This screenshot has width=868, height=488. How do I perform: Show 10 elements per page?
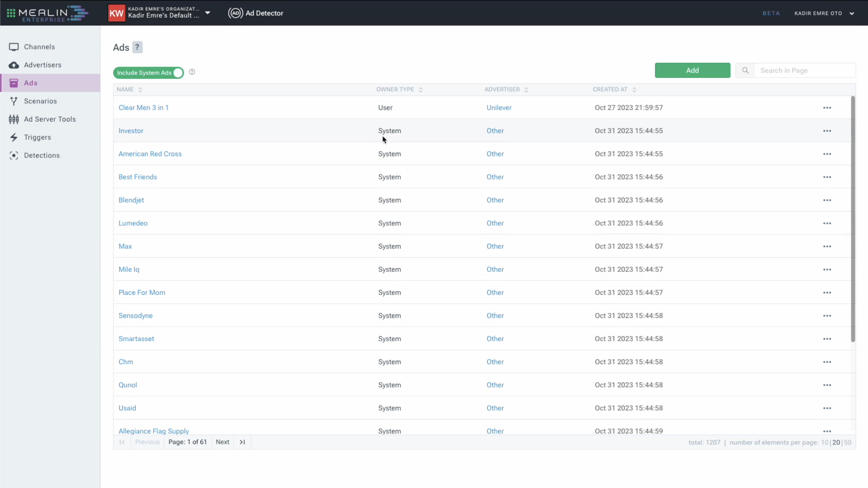click(x=824, y=442)
